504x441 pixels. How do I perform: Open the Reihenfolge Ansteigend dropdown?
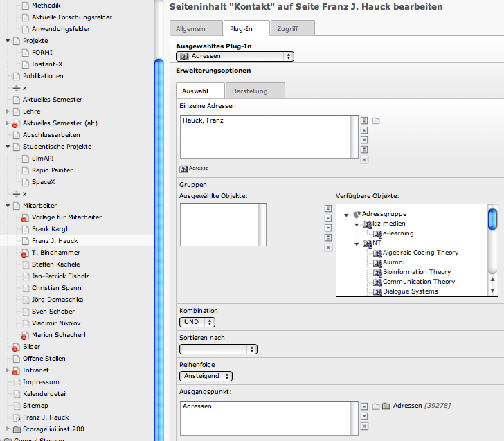206,376
